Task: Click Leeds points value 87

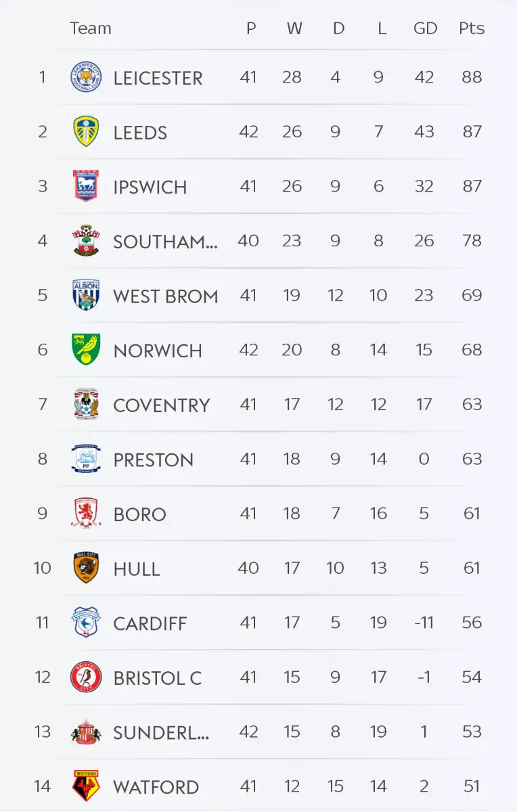Action: [x=472, y=132]
